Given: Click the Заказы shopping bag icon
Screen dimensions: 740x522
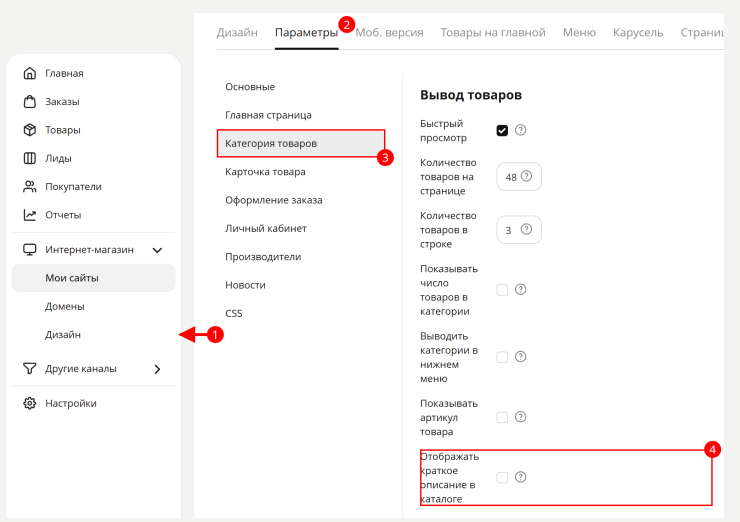Looking at the screenshot, I should click(30, 101).
